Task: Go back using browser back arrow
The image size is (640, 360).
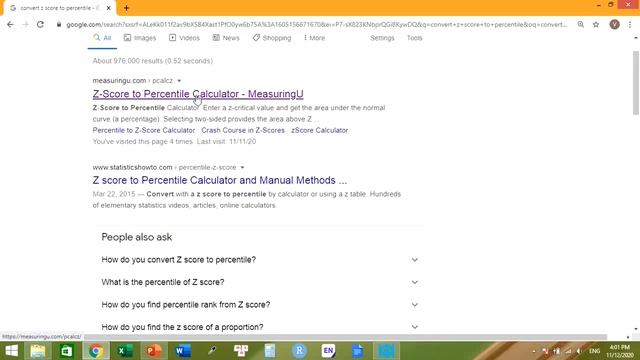Action: [x=10, y=24]
